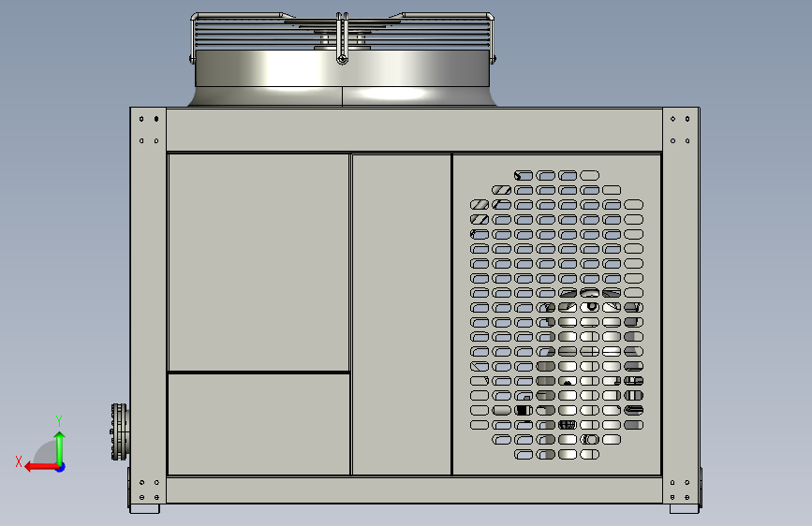Image resolution: width=812 pixels, height=526 pixels.
Task: Select the pipe flange on the unit's left side
Action: [x=120, y=431]
